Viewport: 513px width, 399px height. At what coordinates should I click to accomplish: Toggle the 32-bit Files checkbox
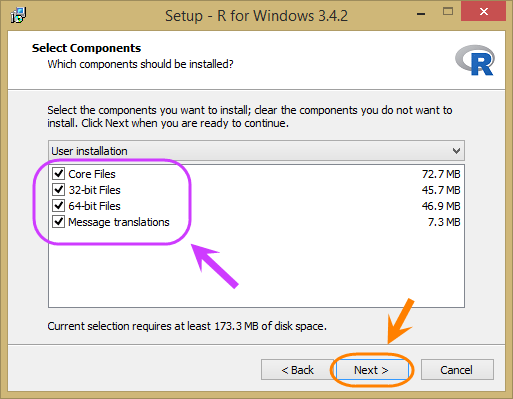(58, 190)
